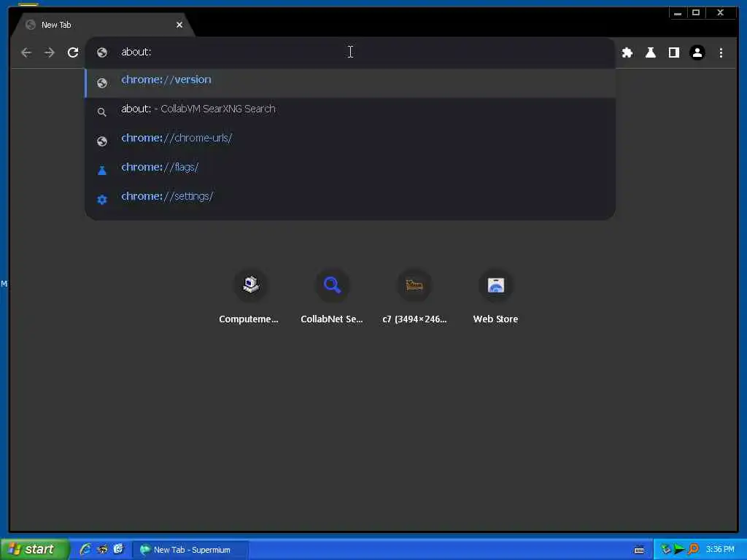Click the address bar containing about:
This screenshot has width=747, height=560.
[x=350, y=52]
